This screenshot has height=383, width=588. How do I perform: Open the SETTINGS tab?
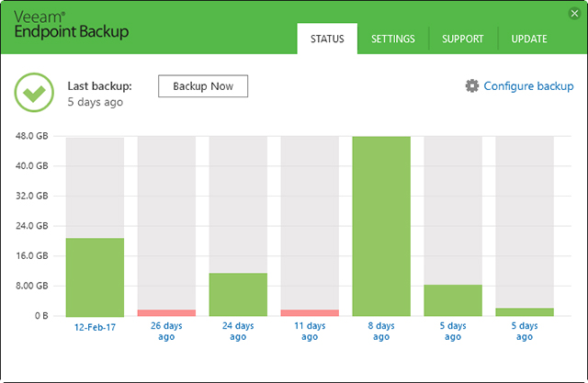[x=392, y=39]
